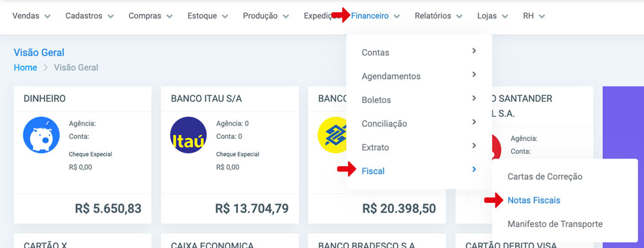The height and width of the screenshot is (248, 644).
Task: Select Notas Fiscais in submenu
Action: click(x=533, y=200)
